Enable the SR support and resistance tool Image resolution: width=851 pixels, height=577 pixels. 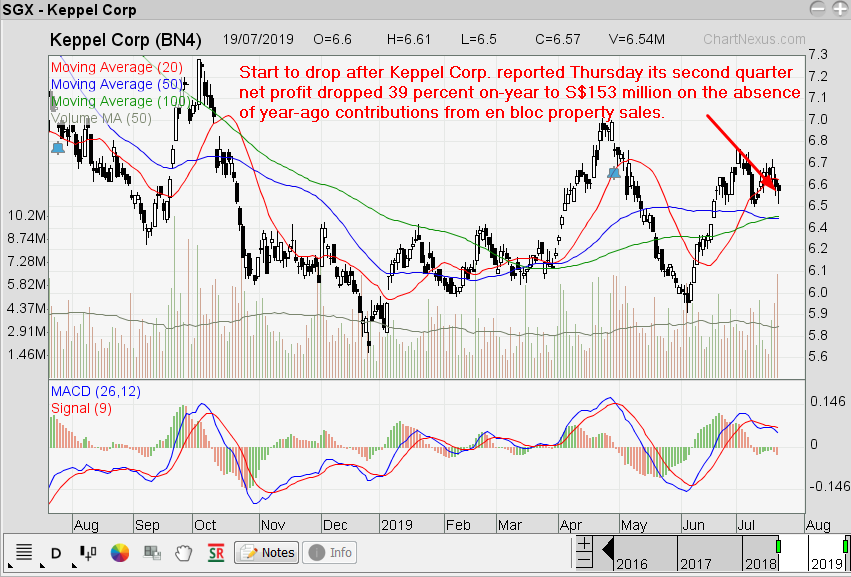point(215,552)
